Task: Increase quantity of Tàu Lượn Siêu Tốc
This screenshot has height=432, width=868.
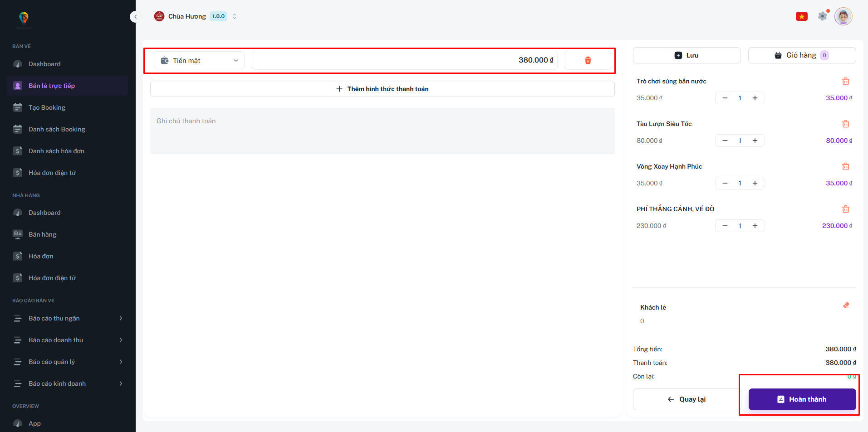Action: (755, 141)
